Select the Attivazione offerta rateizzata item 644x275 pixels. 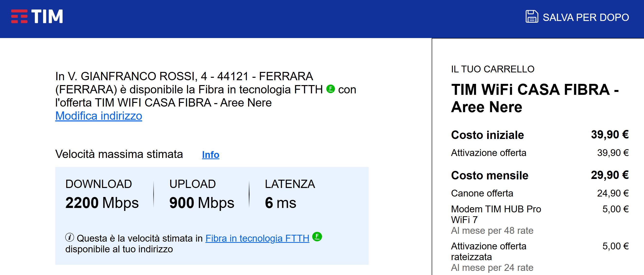pos(488,252)
